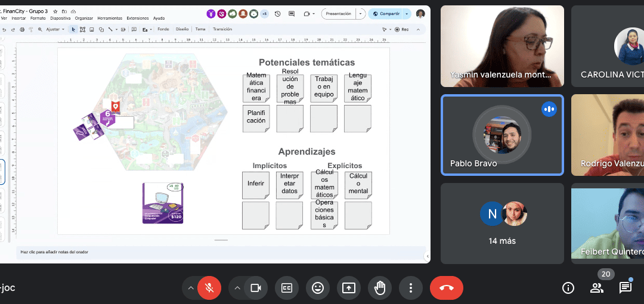The image size is (644, 304).
Task: Expand the line type dropdown arrow
Action: (117, 29)
